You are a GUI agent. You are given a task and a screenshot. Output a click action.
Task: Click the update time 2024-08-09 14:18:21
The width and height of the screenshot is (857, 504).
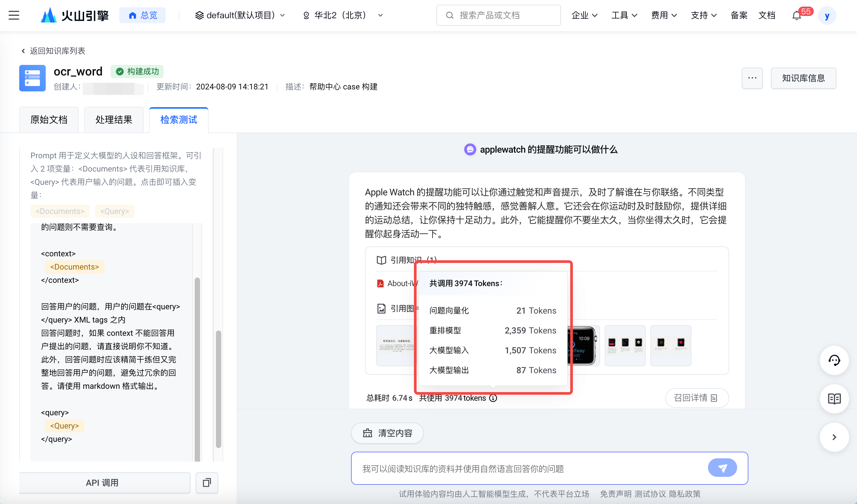(232, 87)
